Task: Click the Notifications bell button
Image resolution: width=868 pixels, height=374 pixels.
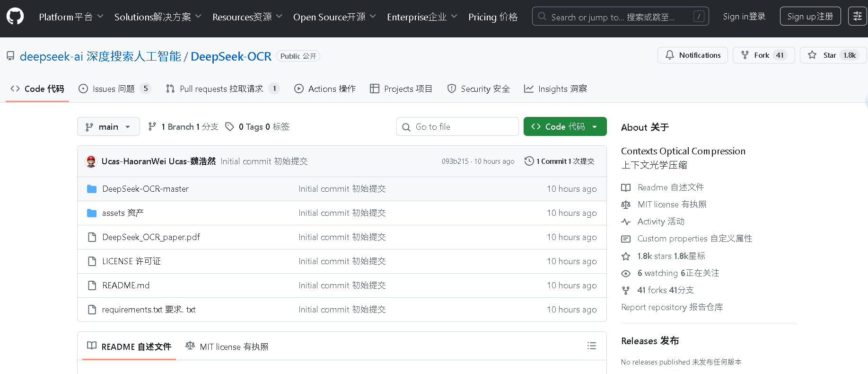Action: click(x=693, y=55)
